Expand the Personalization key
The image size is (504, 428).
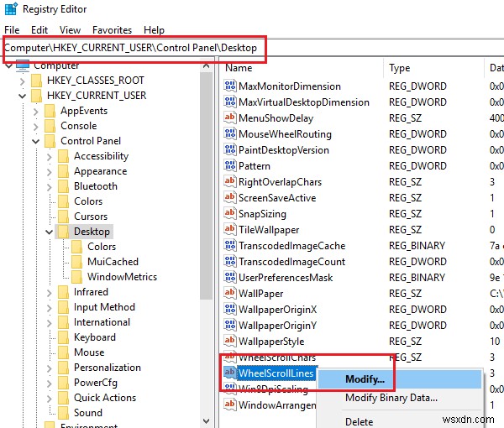(50, 368)
